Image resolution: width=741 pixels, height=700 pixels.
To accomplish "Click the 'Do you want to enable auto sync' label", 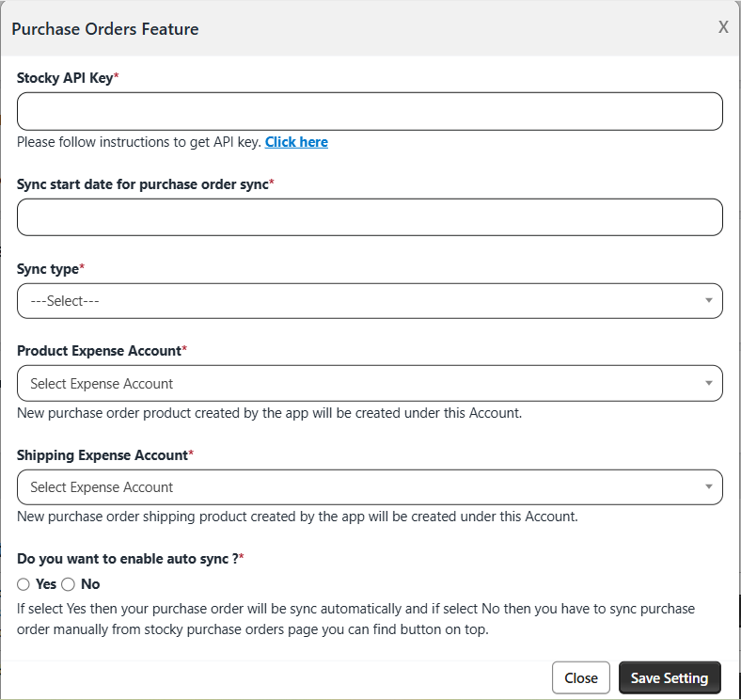I will pyautogui.click(x=127, y=559).
